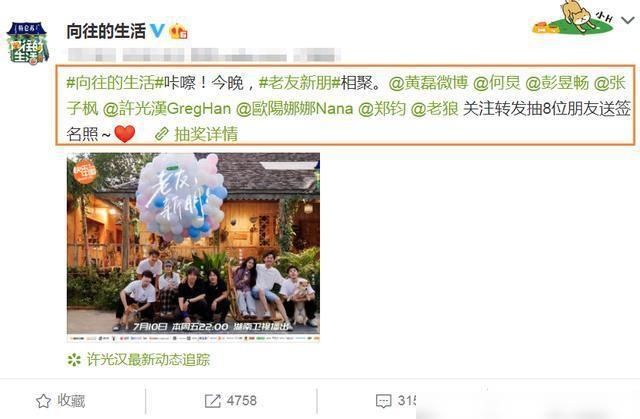This screenshot has width=640, height=419.
Task: Expand the post options chevron arrow
Action: point(628,20)
